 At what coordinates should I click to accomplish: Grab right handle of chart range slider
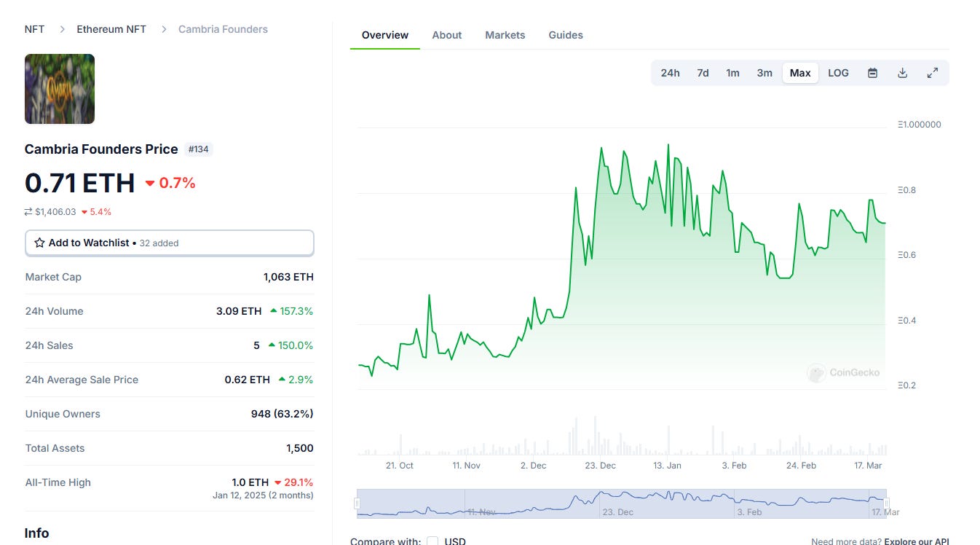click(887, 503)
